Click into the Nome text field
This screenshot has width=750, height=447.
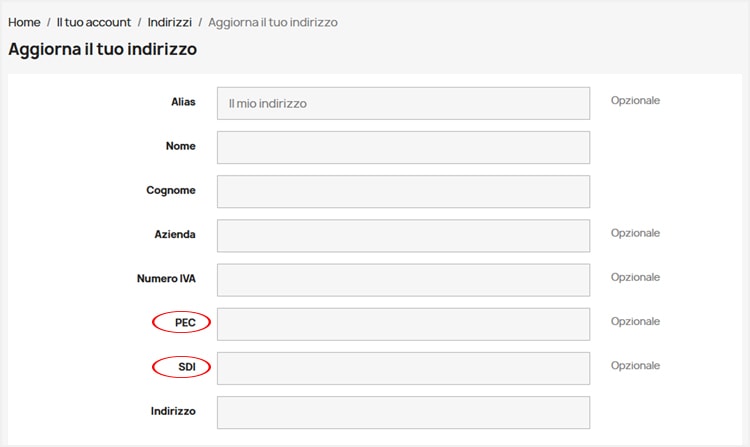click(403, 147)
